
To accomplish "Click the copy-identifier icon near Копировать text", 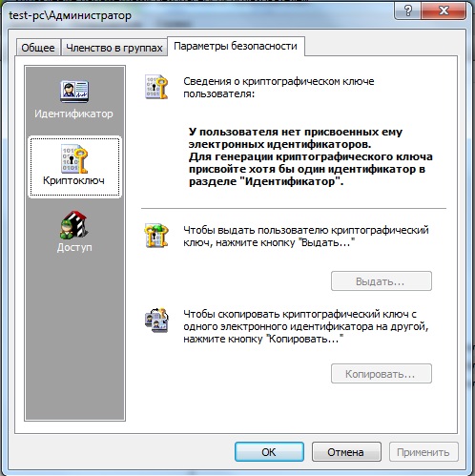I will [156, 321].
